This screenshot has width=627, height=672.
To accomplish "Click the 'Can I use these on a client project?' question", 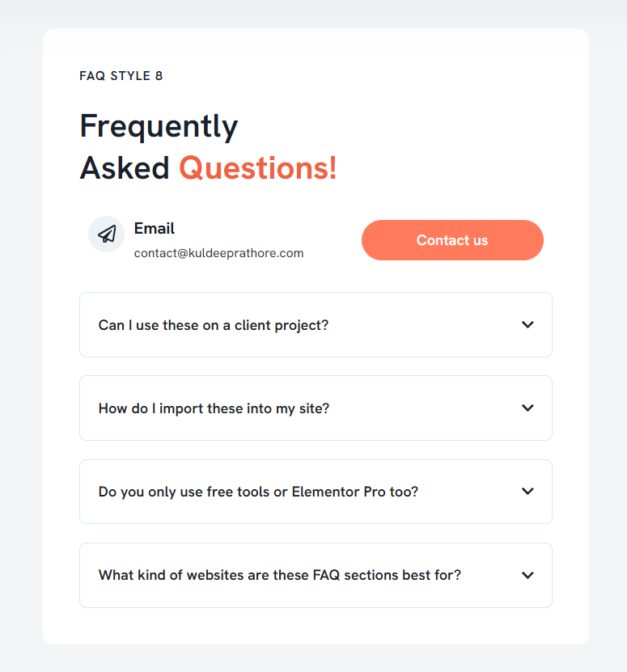I will coord(213,325).
